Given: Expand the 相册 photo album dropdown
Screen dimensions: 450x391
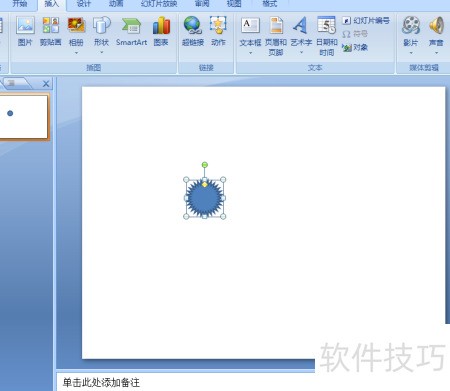Looking at the screenshot, I should pyautogui.click(x=76, y=53).
